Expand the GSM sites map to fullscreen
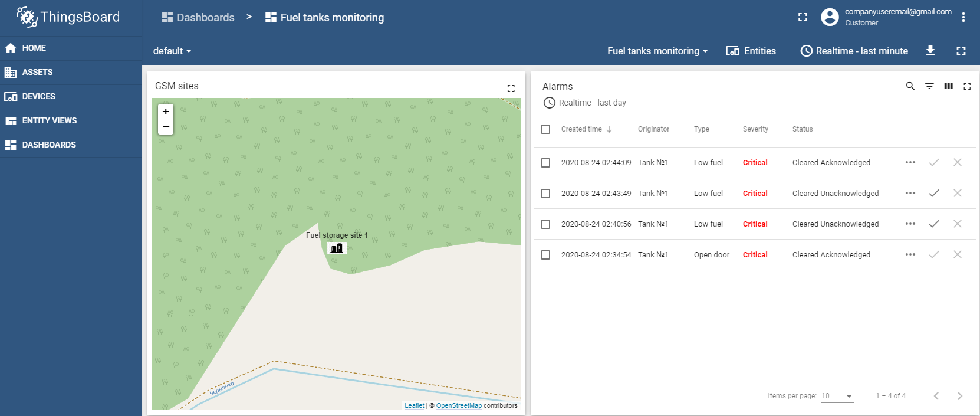The image size is (980, 416). coord(511,89)
